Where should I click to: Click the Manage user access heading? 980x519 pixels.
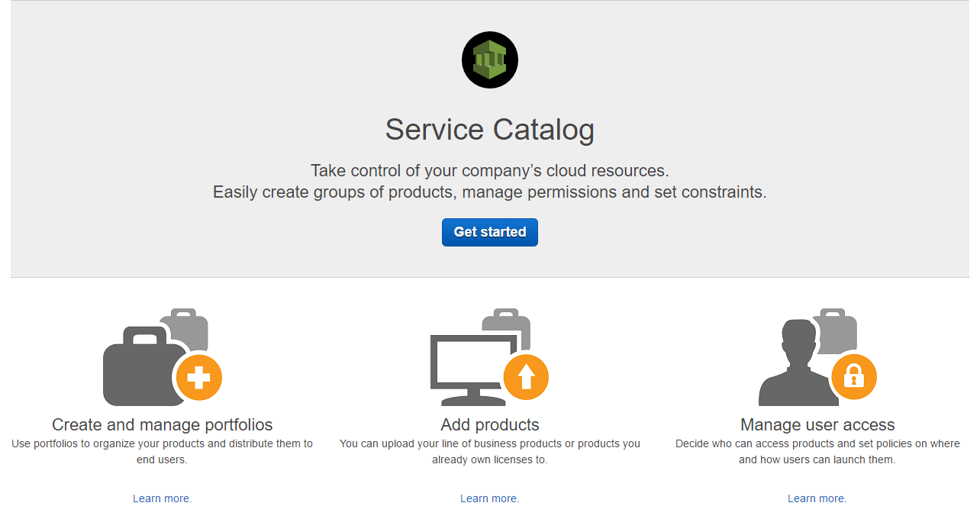[817, 424]
